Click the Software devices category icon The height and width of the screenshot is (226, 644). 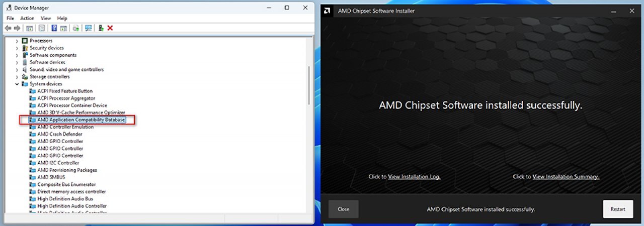coord(25,62)
